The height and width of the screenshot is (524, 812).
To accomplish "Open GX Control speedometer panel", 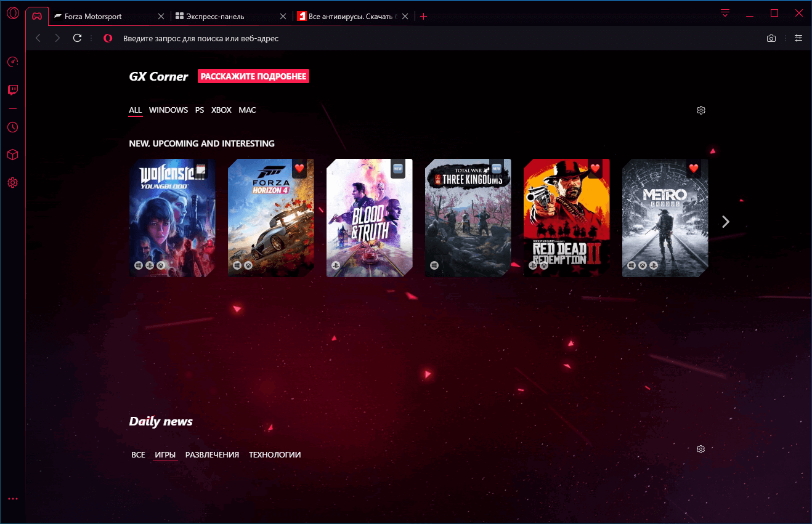I will pos(13,62).
